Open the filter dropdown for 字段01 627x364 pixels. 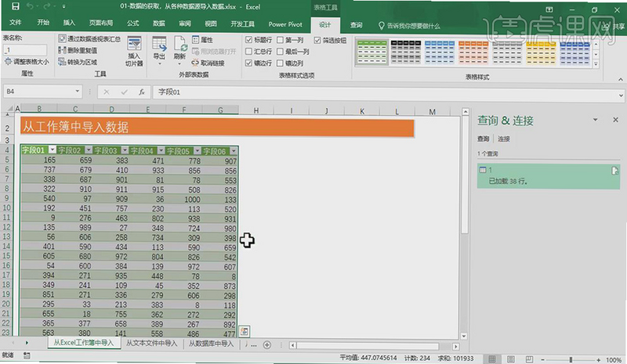coord(53,150)
